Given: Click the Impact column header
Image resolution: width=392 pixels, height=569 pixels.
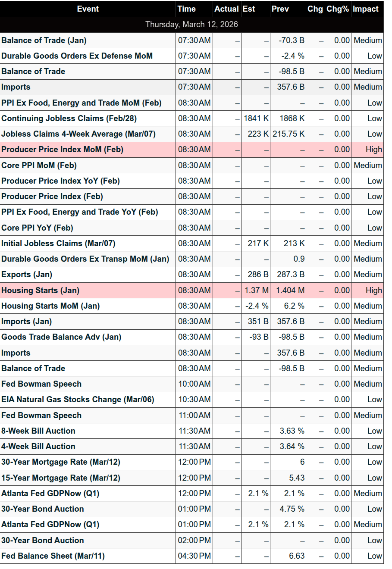Looking at the screenshot, I should pyautogui.click(x=366, y=9).
